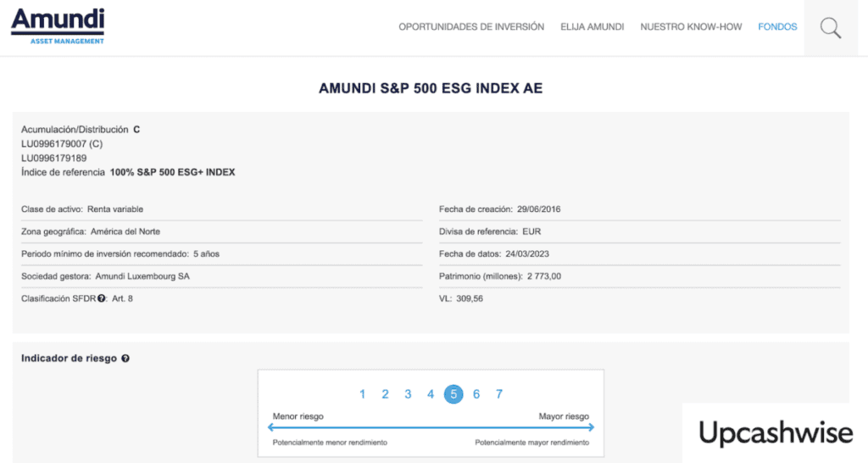Select risk level 1 on the indicator

[x=362, y=394]
